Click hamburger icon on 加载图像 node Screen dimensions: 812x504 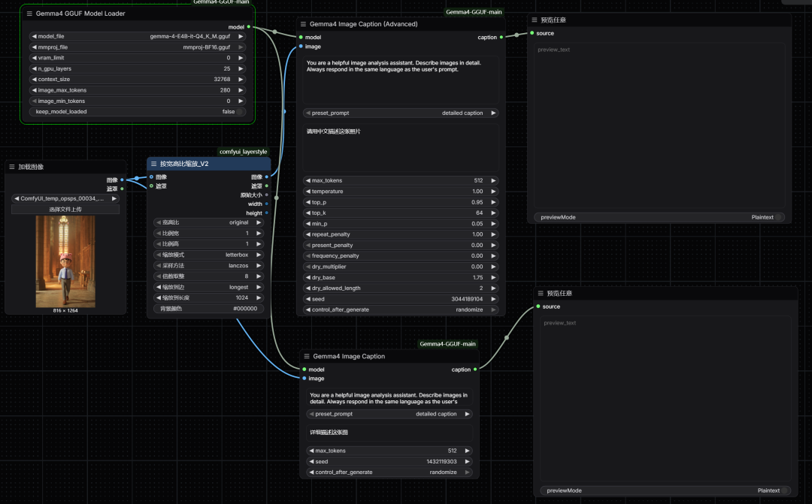(x=12, y=167)
